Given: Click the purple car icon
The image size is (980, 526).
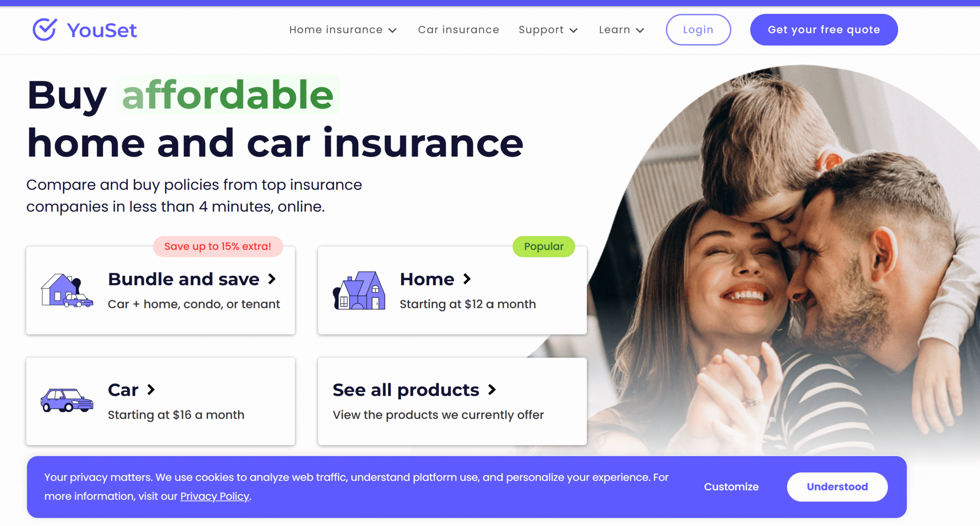Looking at the screenshot, I should tap(67, 400).
